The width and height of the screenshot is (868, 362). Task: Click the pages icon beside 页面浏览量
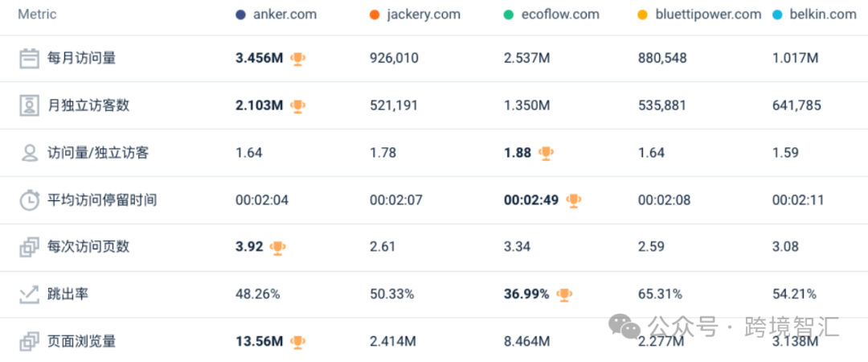coord(30,342)
